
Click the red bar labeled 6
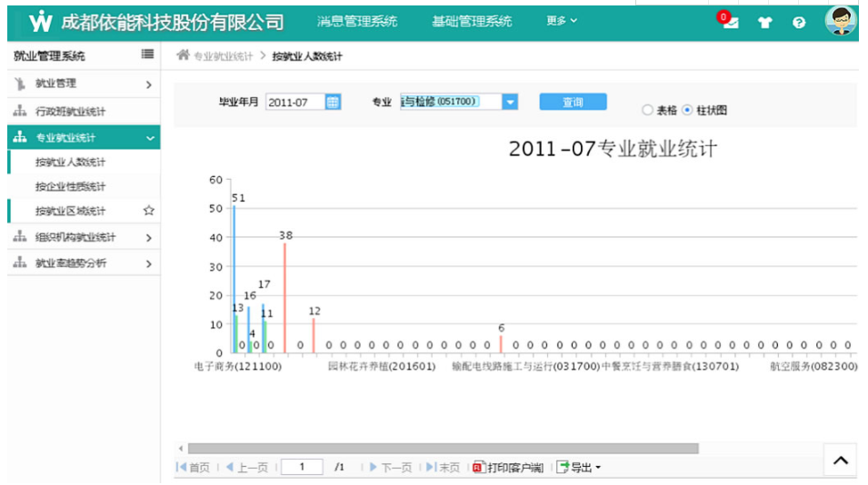click(501, 344)
